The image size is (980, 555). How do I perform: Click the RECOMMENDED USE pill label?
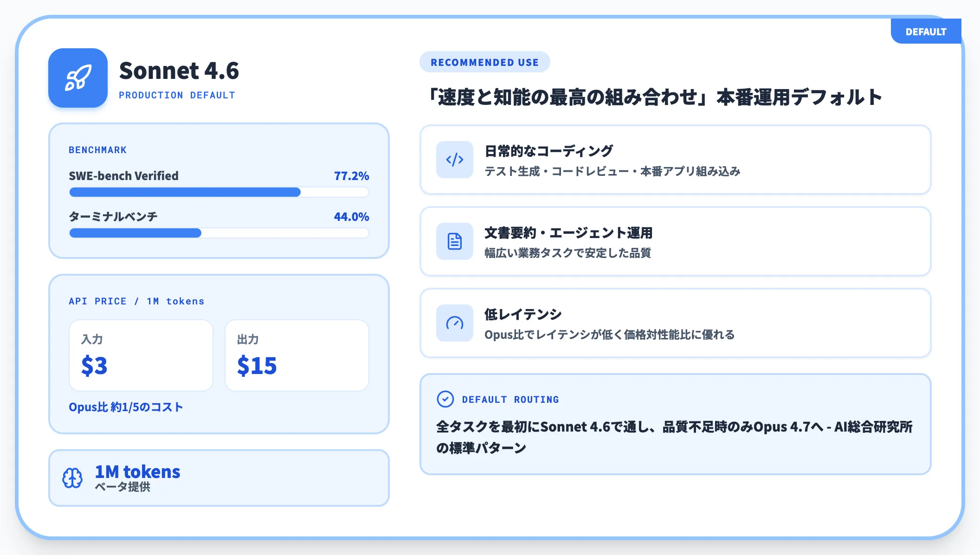click(x=485, y=62)
